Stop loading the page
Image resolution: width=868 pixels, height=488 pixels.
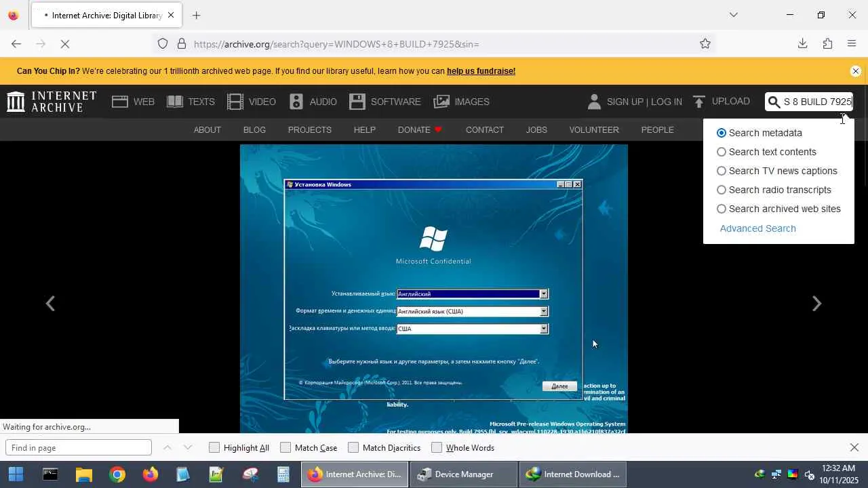(65, 44)
